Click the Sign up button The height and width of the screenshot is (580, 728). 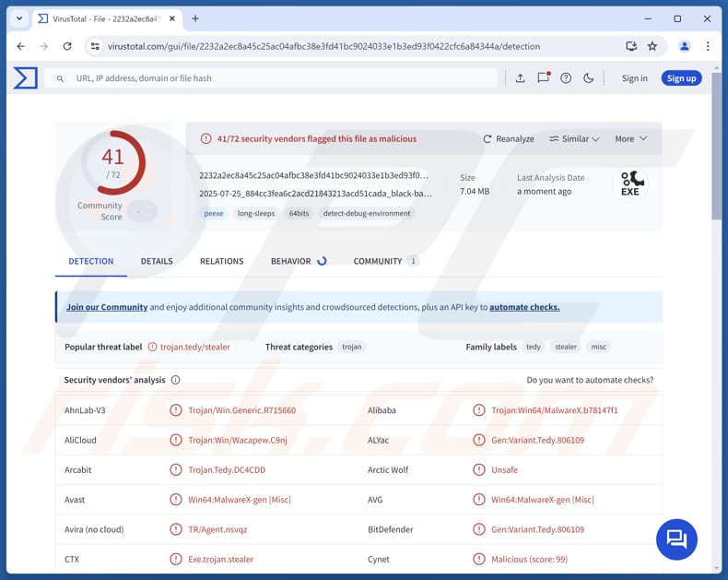click(x=681, y=78)
